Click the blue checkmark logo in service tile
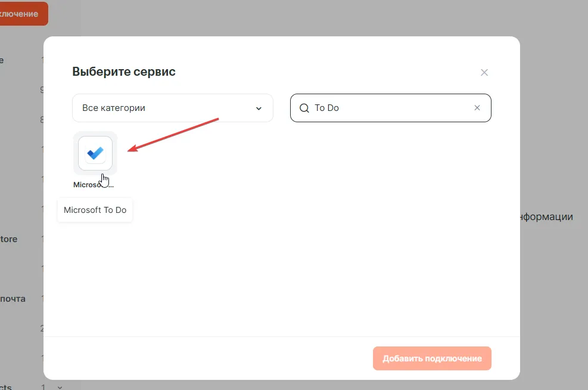Image resolution: width=588 pixels, height=390 pixels. [95, 153]
